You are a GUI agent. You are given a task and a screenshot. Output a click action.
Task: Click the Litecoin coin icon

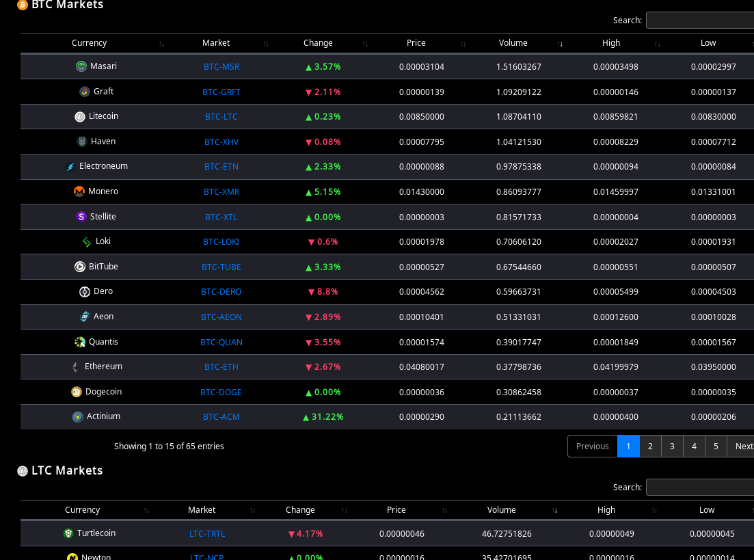click(80, 116)
